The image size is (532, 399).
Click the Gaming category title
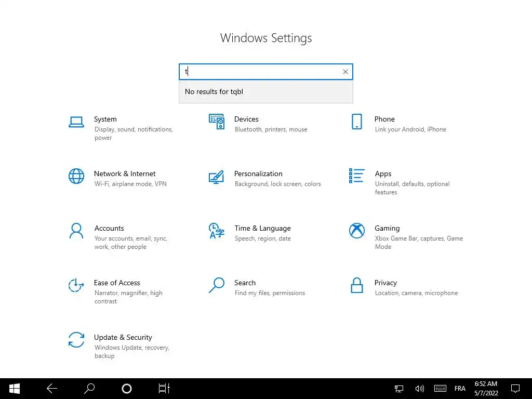tap(387, 229)
